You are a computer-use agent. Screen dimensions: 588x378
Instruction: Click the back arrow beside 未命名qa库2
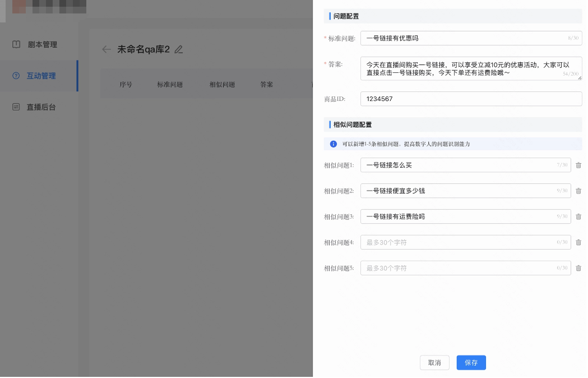pyautogui.click(x=106, y=49)
